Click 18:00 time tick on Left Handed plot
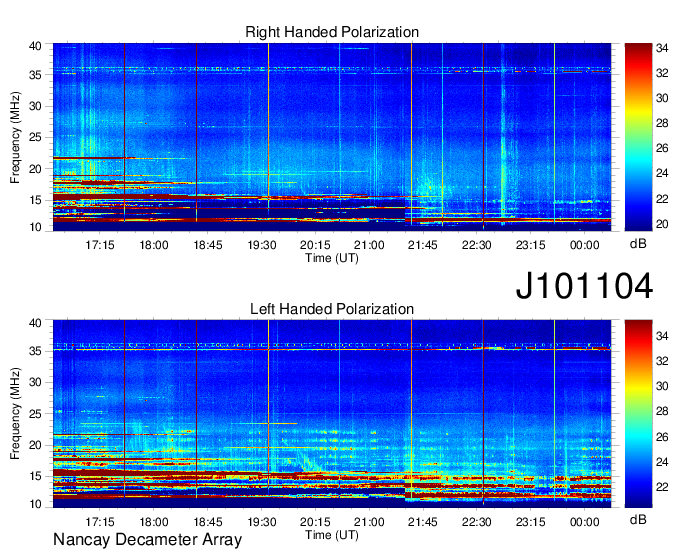 click(x=154, y=522)
